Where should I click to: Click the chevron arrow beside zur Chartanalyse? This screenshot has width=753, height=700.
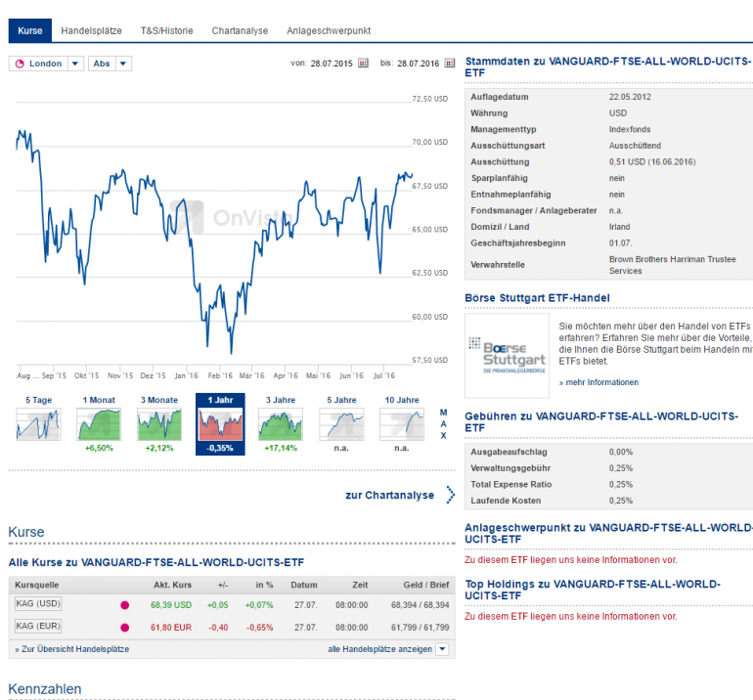(450, 495)
